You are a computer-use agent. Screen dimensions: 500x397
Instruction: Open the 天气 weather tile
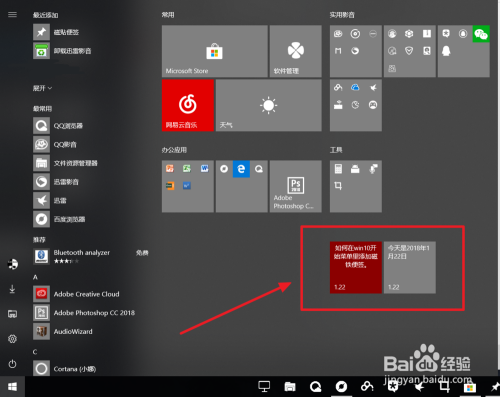point(269,105)
